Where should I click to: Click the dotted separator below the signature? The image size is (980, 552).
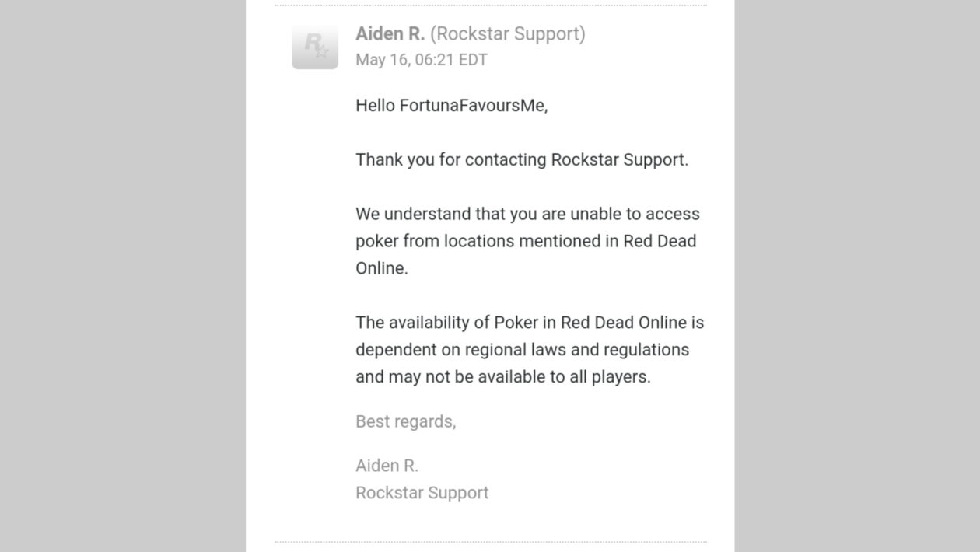pyautogui.click(x=490, y=541)
